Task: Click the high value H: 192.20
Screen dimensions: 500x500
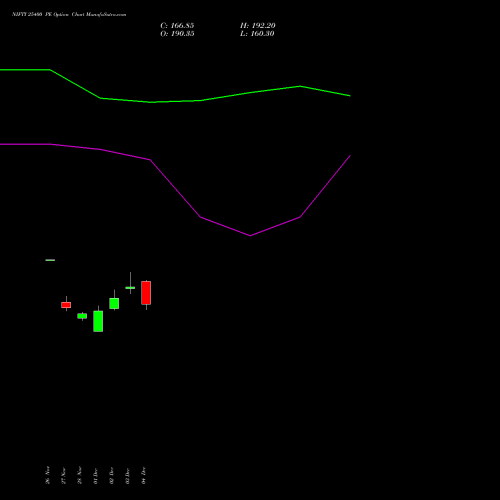Action: coord(258,26)
